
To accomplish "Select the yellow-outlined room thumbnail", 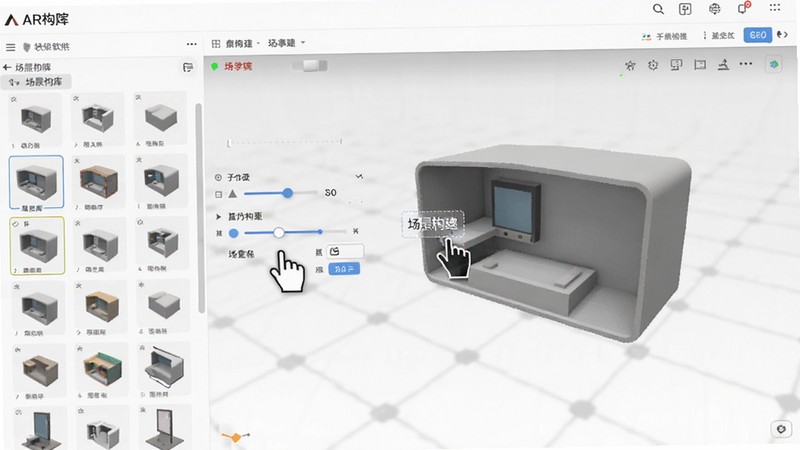I will click(37, 245).
